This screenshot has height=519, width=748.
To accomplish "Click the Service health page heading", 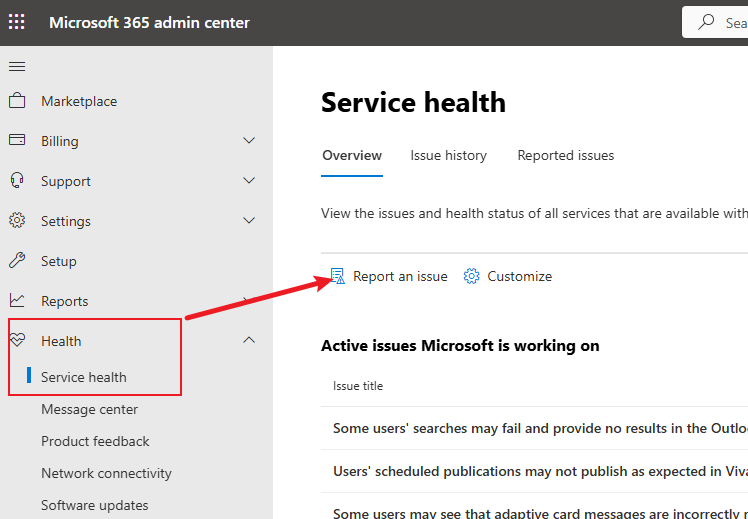I will coord(413,102).
